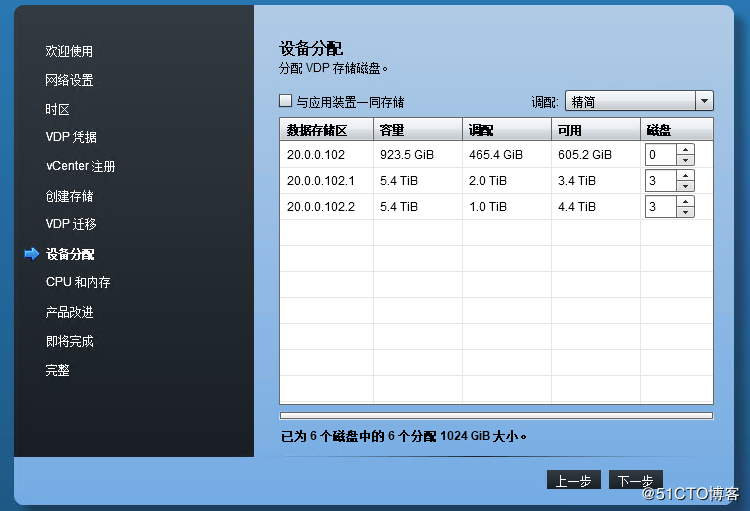Click provisioned value 465.4 GiB
This screenshot has width=750, height=511.
tap(496, 155)
